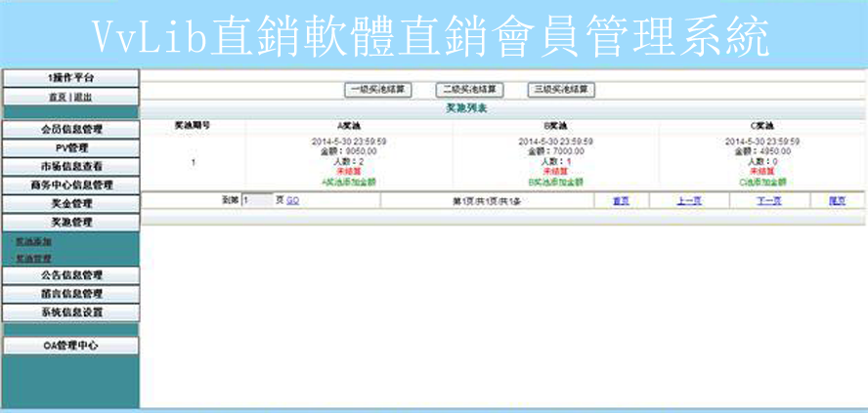868x413 pixels.
Task: Click the date 2014-5-30 under A奖池
Action: point(349,142)
